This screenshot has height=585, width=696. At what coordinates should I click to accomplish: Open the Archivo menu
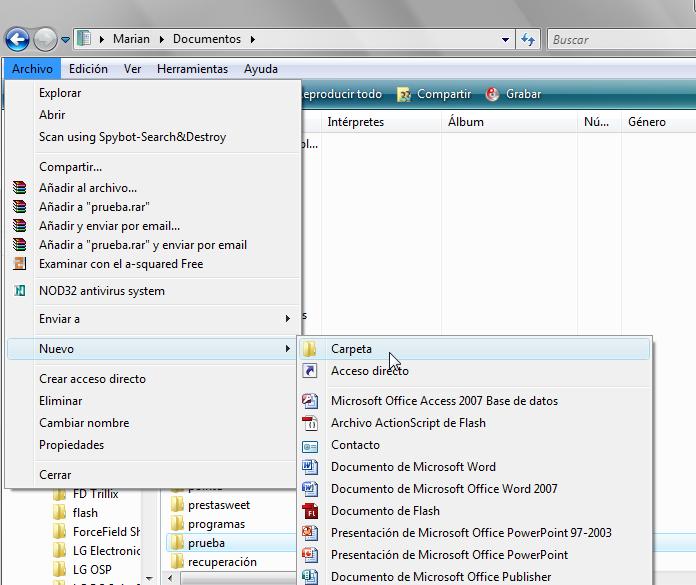(32, 69)
